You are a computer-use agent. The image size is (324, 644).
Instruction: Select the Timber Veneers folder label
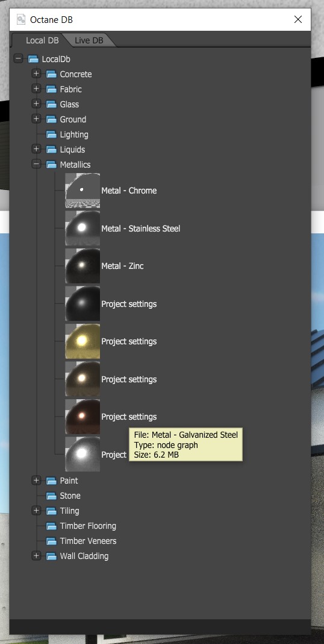[x=88, y=541]
